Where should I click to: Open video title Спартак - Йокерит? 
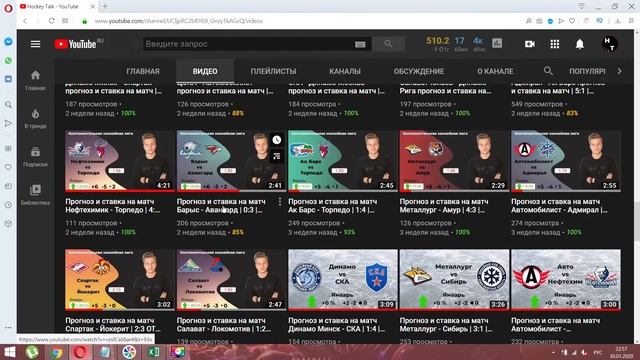point(113,325)
